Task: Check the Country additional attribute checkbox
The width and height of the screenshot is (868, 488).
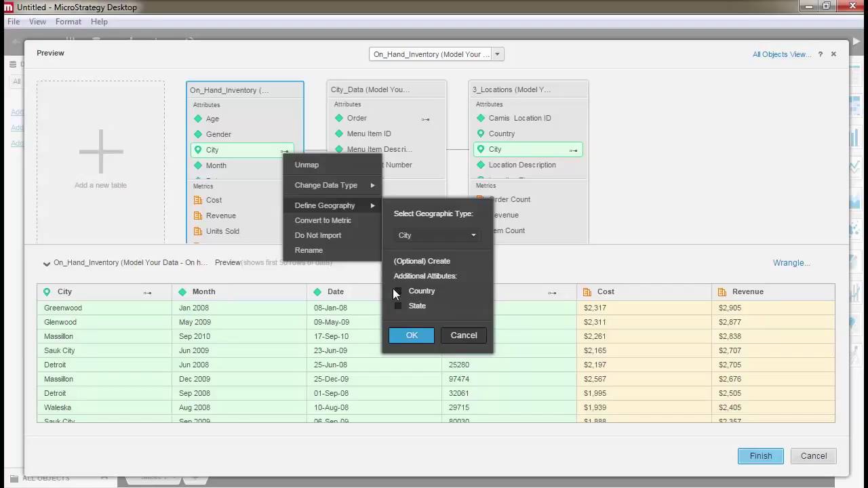Action: 397,291
